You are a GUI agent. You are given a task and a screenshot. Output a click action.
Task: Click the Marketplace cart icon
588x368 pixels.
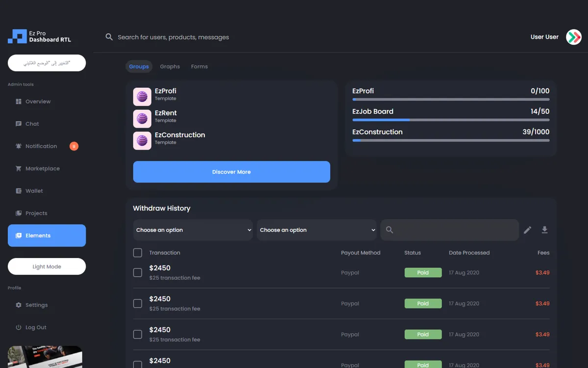19,168
